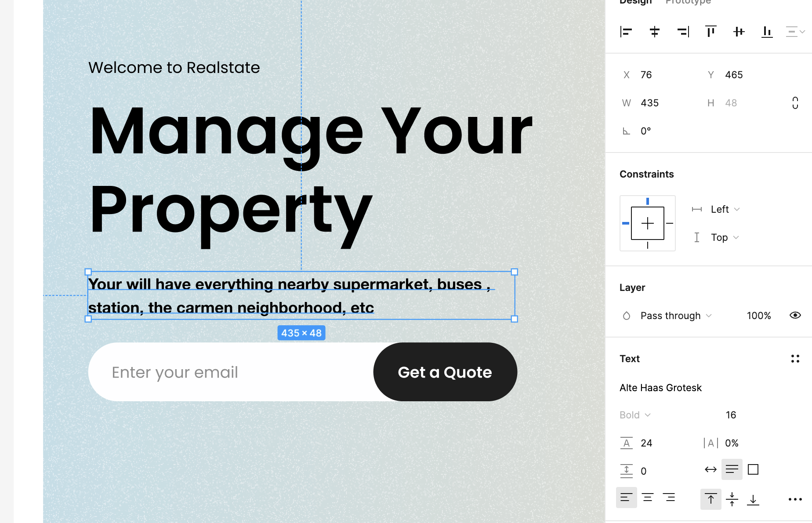812x523 pixels.
Task: Select center text alignment
Action: 648,498
